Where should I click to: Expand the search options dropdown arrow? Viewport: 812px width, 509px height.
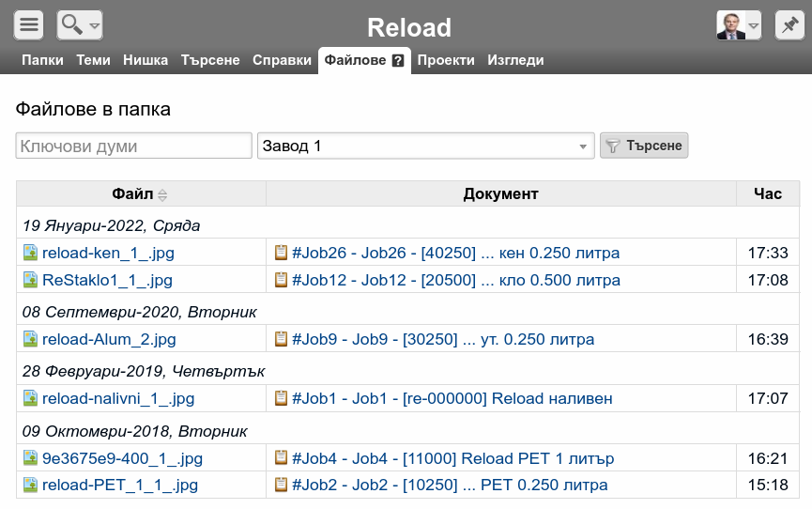click(x=95, y=26)
